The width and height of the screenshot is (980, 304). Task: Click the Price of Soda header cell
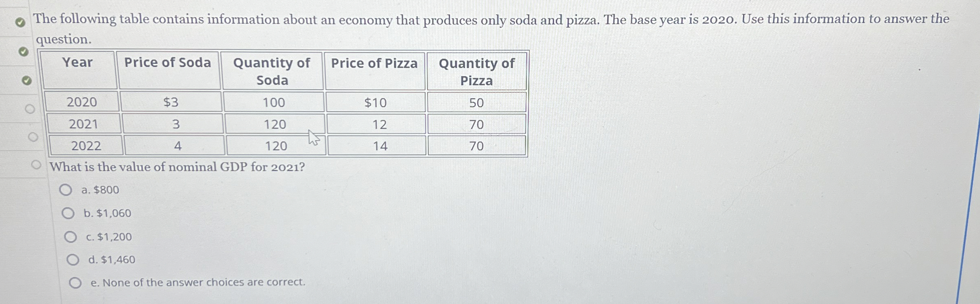(x=168, y=63)
